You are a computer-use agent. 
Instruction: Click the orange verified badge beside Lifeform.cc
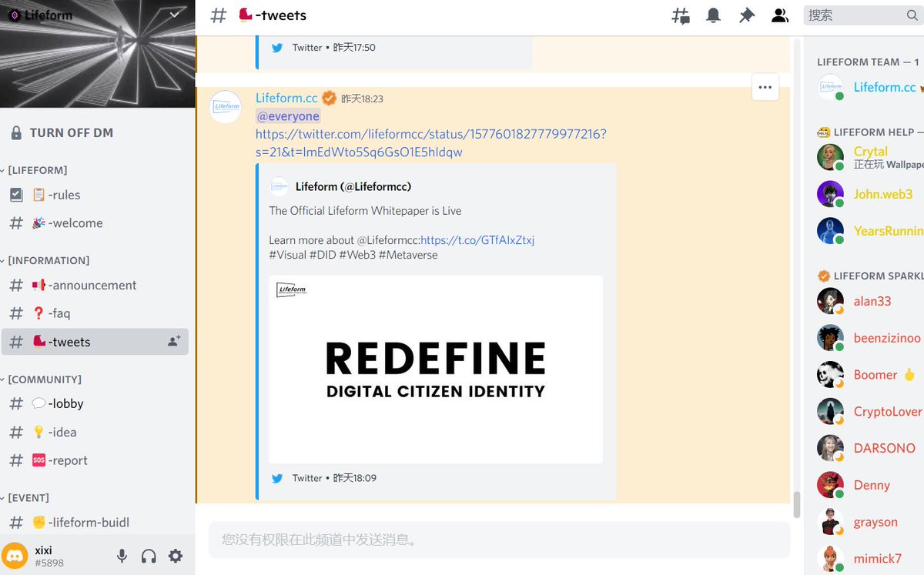pos(329,98)
